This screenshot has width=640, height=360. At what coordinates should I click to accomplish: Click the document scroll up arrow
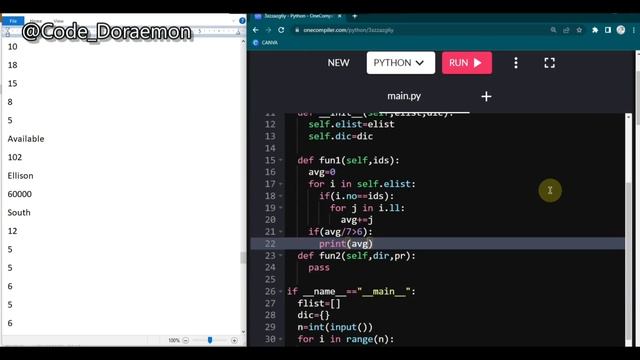(x=243, y=42)
